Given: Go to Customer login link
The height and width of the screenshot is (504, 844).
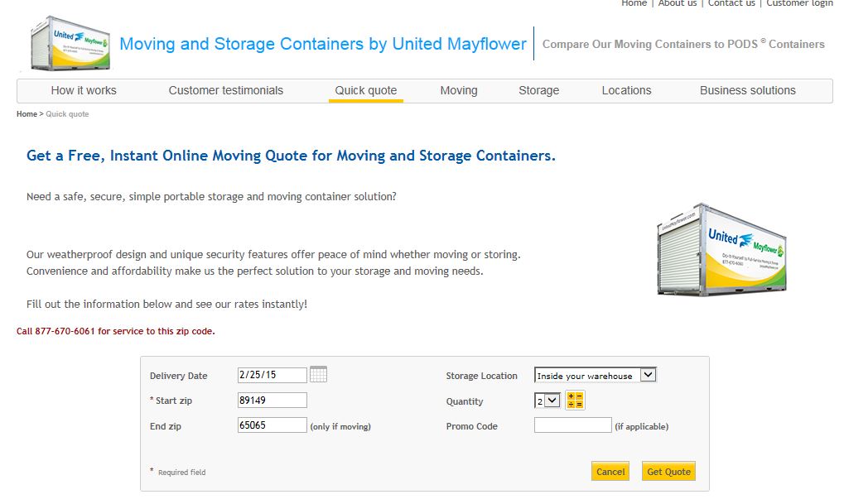Looking at the screenshot, I should [x=799, y=3].
